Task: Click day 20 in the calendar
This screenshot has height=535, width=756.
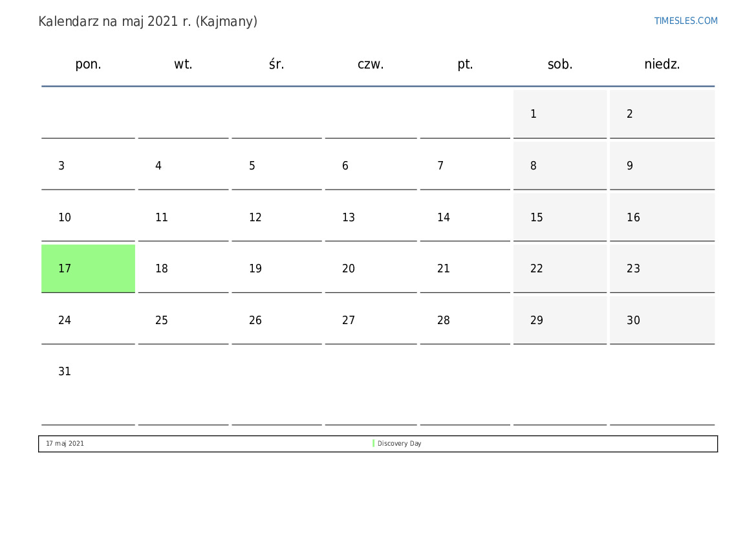Action: point(371,268)
